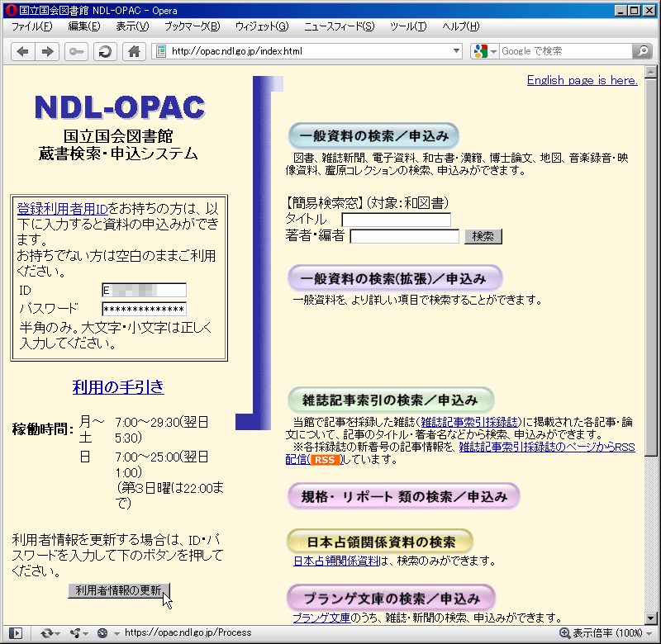The image size is (661, 644).
Task: Follow the 'English page is here.' link
Action: click(582, 80)
